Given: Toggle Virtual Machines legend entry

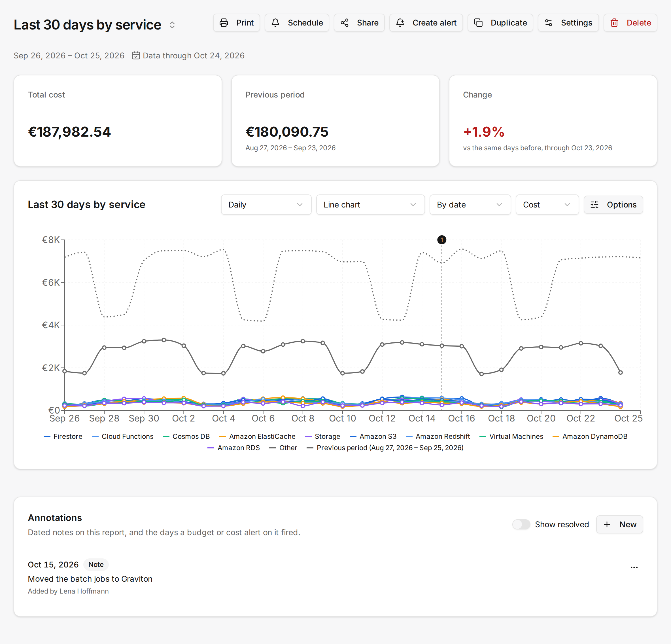Looking at the screenshot, I should [511, 436].
